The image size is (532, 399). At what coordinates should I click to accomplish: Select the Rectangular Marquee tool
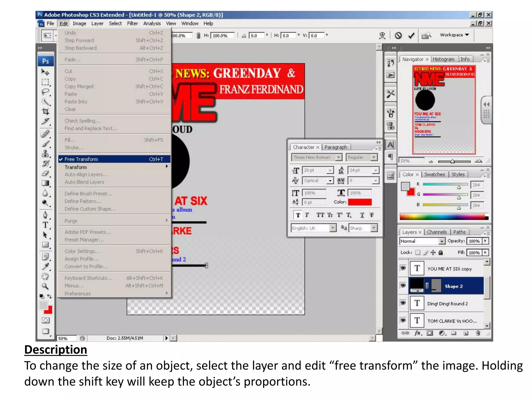pyautogui.click(x=45, y=82)
